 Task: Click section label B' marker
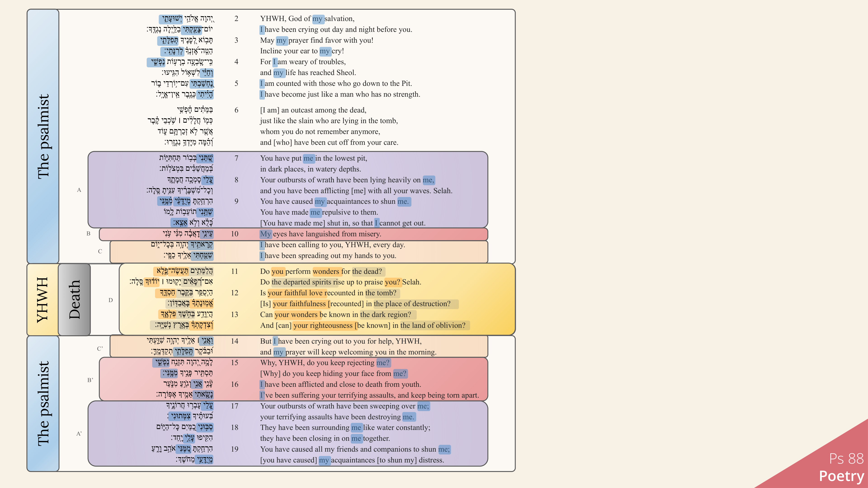coord(90,380)
